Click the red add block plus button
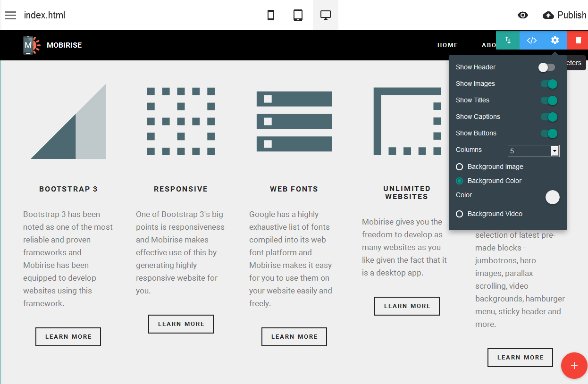588x384 pixels. pyautogui.click(x=574, y=366)
